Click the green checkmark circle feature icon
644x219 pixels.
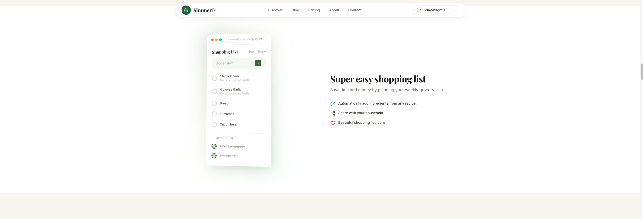coord(333,104)
